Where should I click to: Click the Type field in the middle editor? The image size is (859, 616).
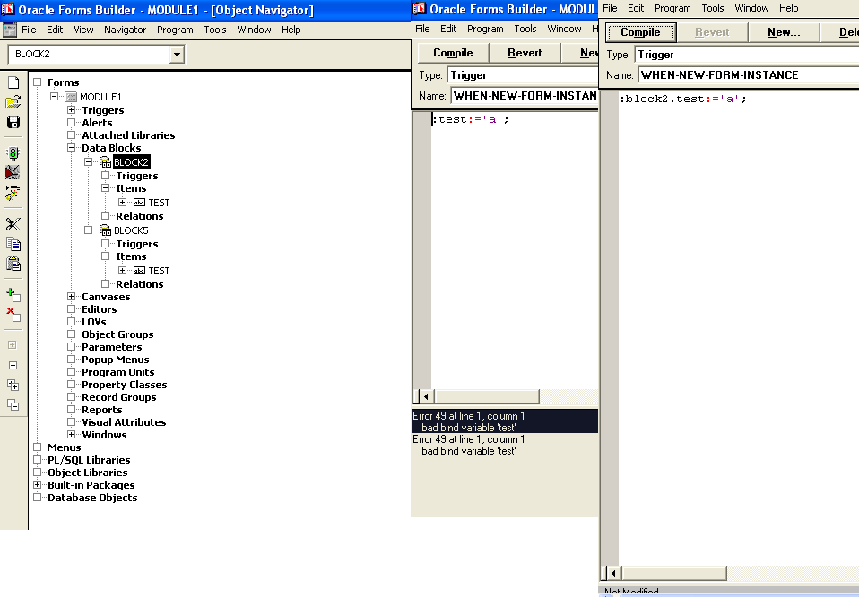click(523, 75)
